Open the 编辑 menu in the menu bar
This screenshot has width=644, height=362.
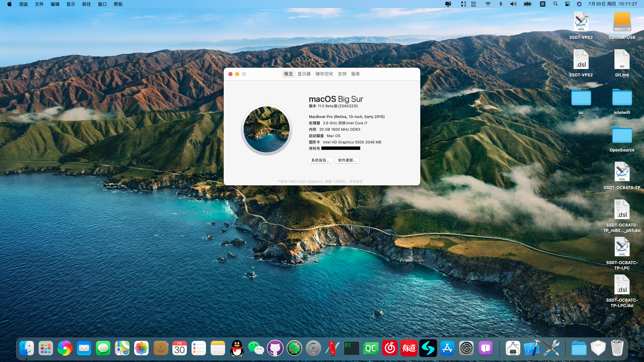point(55,4)
